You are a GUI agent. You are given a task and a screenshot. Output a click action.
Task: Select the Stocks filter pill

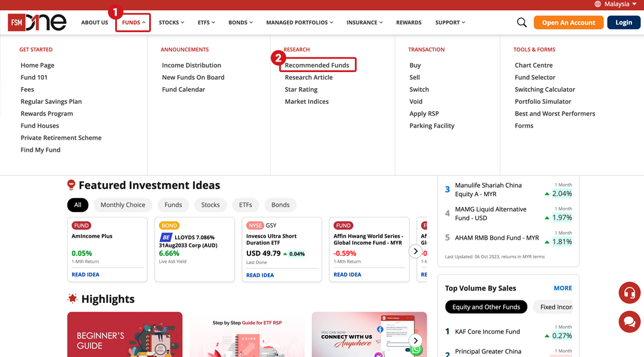pyautogui.click(x=210, y=205)
